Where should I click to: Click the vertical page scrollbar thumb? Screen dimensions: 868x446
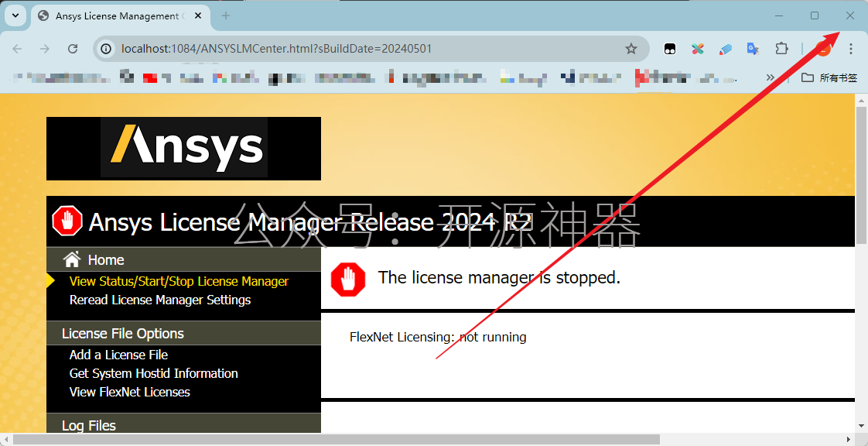pyautogui.click(x=861, y=174)
